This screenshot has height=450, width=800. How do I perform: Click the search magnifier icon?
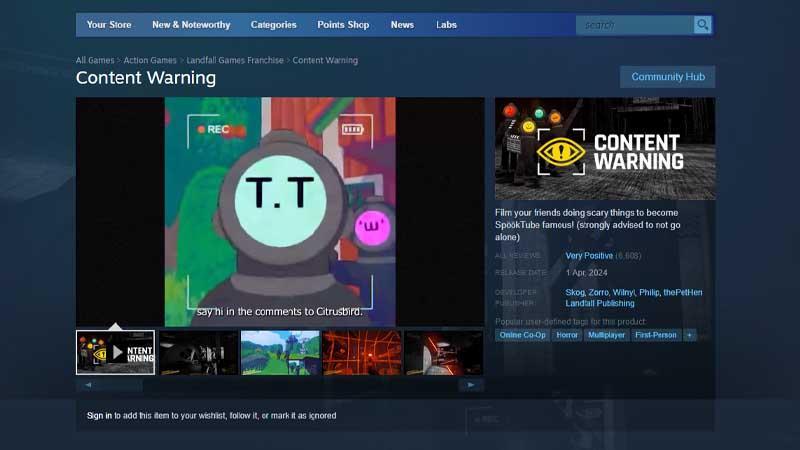click(x=703, y=24)
